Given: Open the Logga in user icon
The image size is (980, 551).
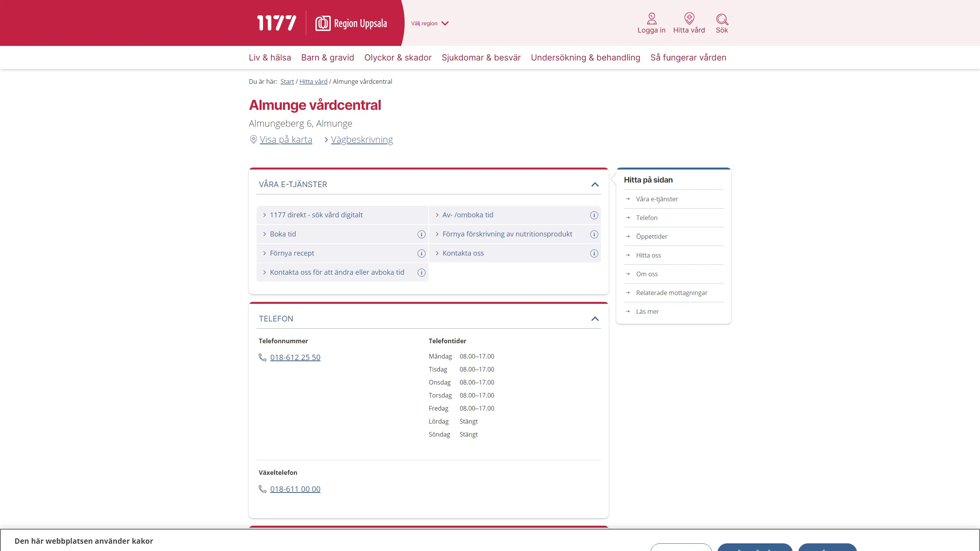Looking at the screenshot, I should (x=652, y=18).
